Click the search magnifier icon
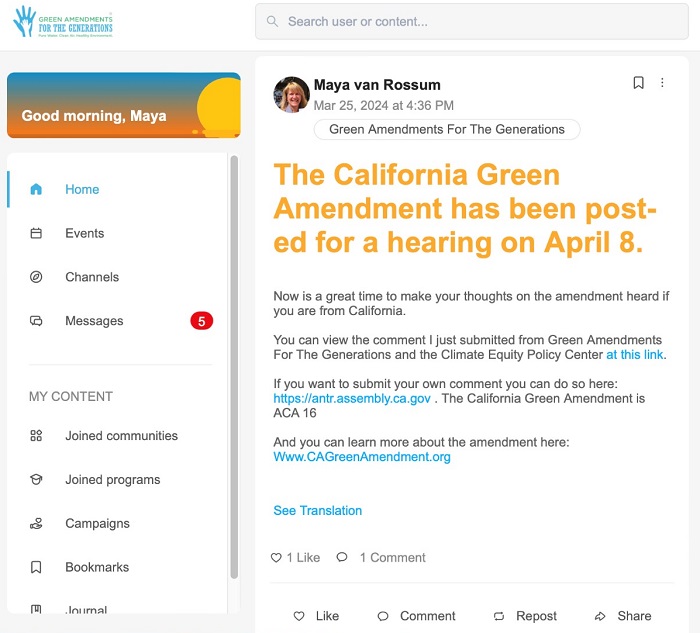Viewport: 700px width, 633px height. click(x=273, y=21)
